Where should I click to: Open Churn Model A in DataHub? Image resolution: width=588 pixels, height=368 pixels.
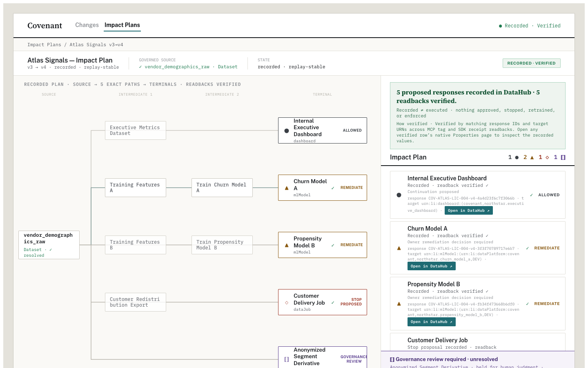pyautogui.click(x=432, y=266)
